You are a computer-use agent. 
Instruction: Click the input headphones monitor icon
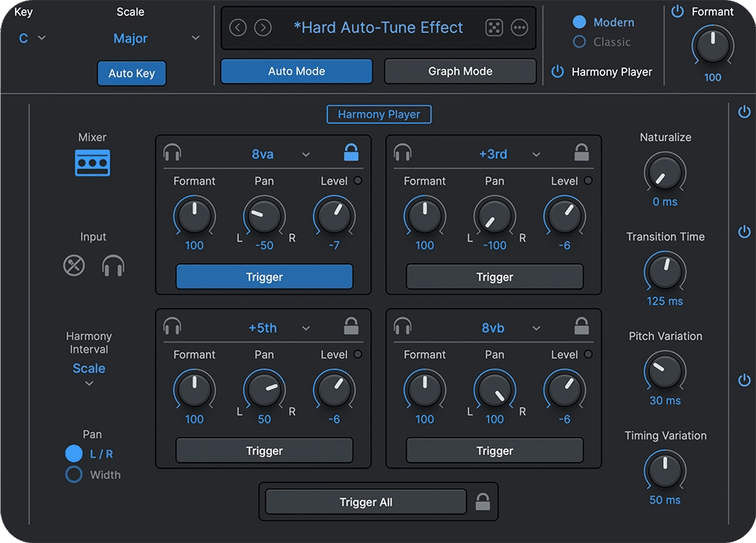tap(113, 265)
